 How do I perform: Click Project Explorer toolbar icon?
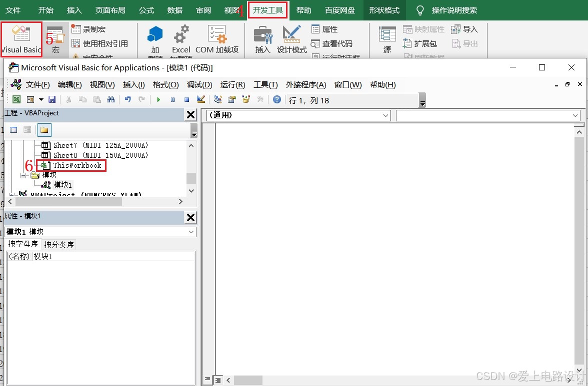pos(218,99)
